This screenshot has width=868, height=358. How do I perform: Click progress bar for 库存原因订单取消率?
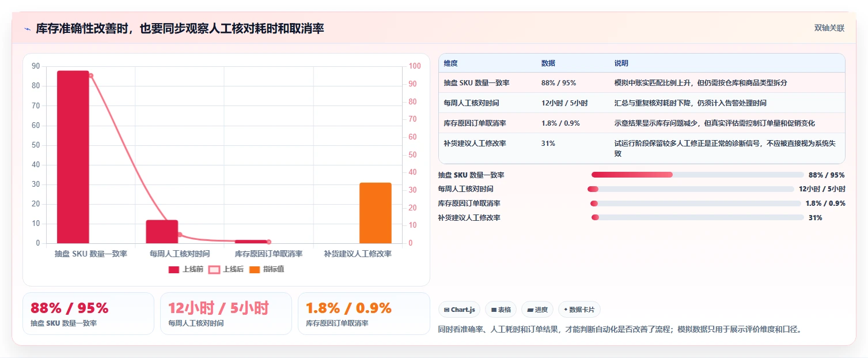coord(695,204)
